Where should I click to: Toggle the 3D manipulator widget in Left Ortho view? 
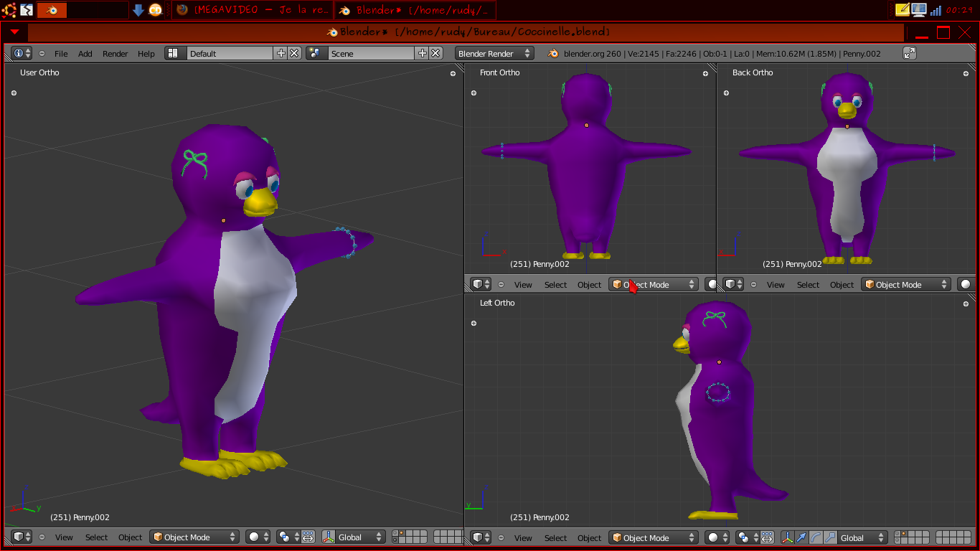pyautogui.click(x=787, y=537)
